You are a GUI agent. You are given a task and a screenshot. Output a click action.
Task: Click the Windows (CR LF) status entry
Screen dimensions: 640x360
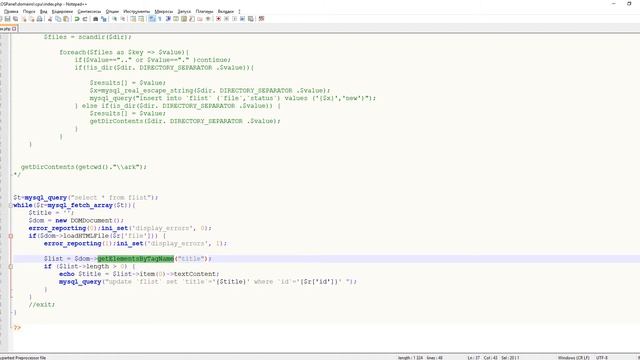573,358
